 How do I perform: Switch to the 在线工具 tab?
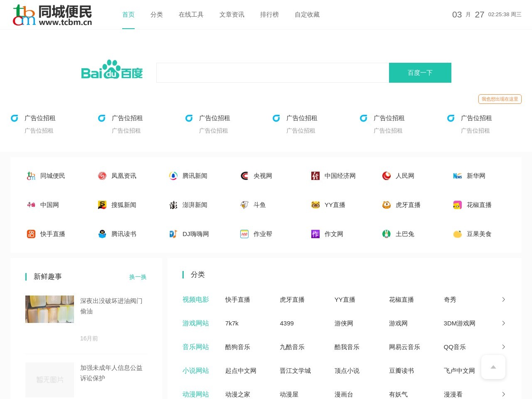(191, 15)
